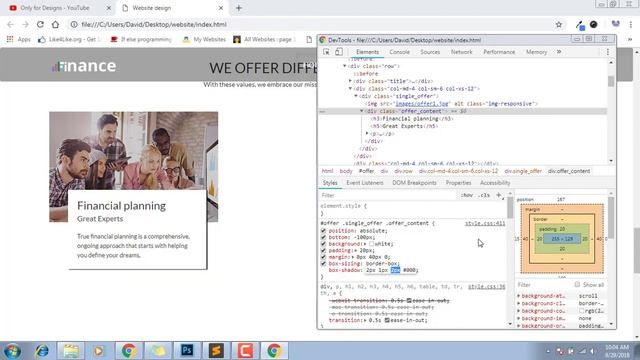Screen dimensions: 640x360
Task: Select the inspect element picker icon
Action: tap(326, 52)
